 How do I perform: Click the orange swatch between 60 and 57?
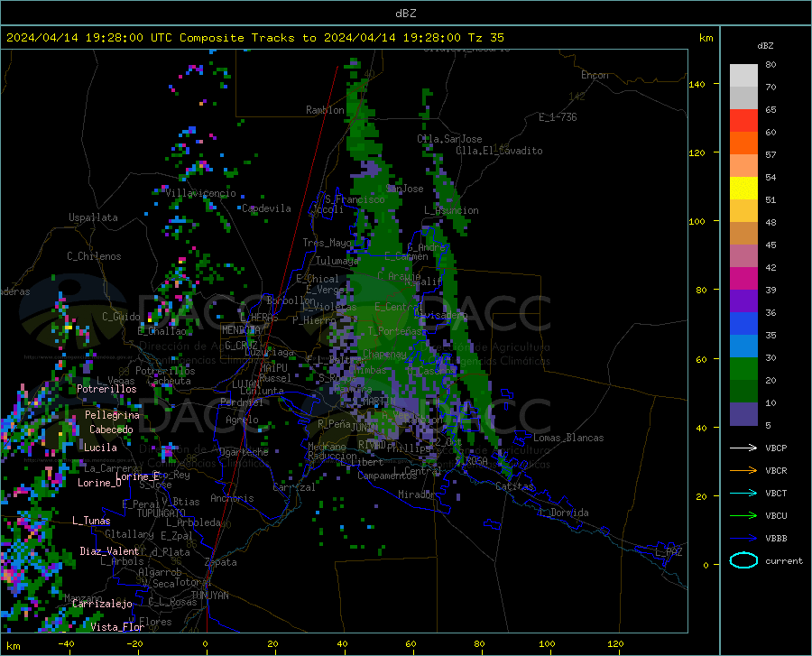point(743,143)
